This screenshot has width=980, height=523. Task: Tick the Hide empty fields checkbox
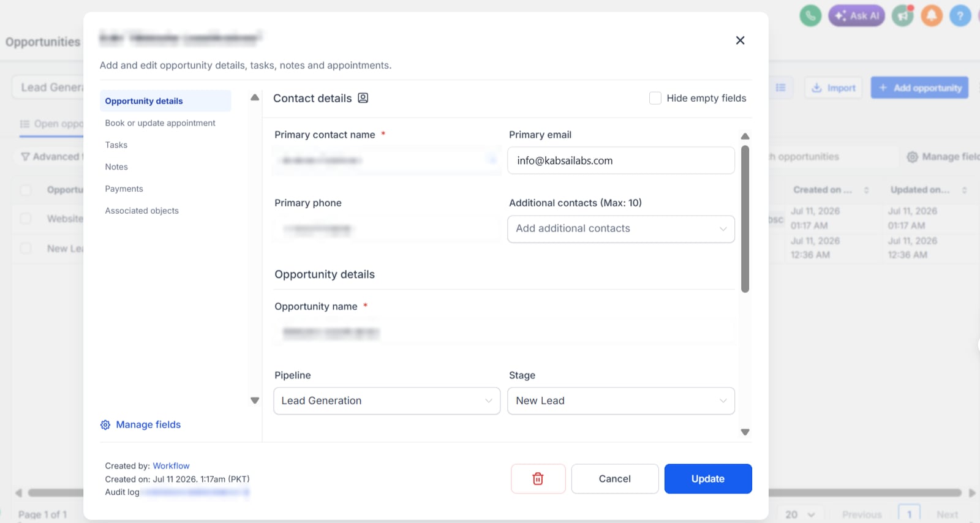tap(655, 98)
